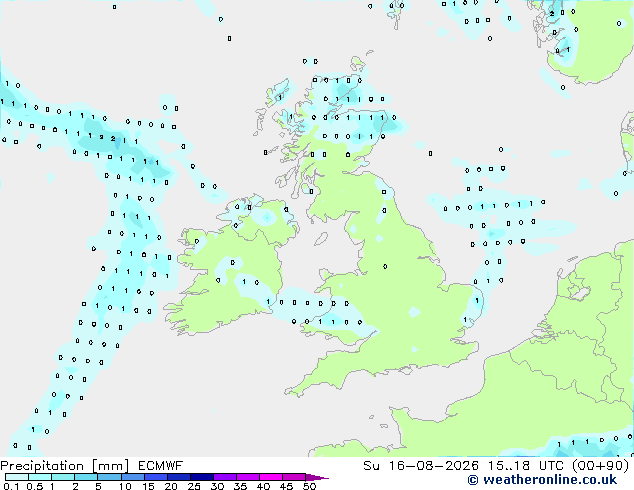Click the '25' legend scale value

(x=194, y=486)
